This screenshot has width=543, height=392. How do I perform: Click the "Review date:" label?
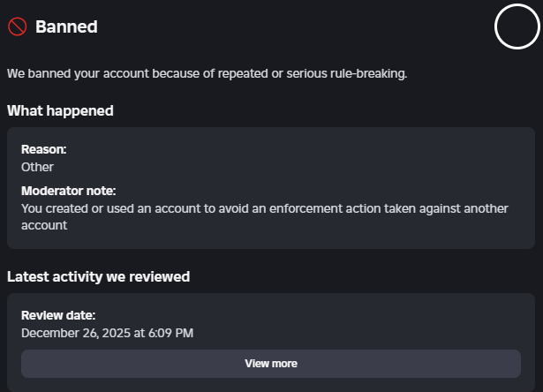pyautogui.click(x=57, y=315)
